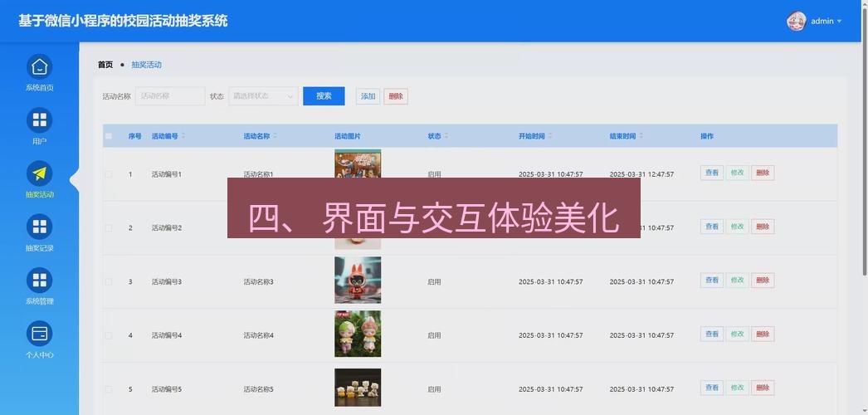Open the activity image for 活动名称5
The image size is (868, 415).
tap(358, 388)
